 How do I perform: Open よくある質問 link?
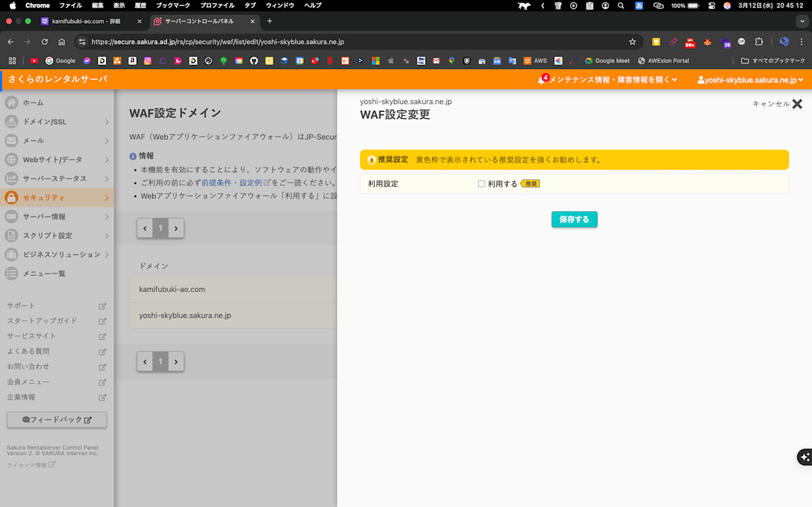pos(57,351)
